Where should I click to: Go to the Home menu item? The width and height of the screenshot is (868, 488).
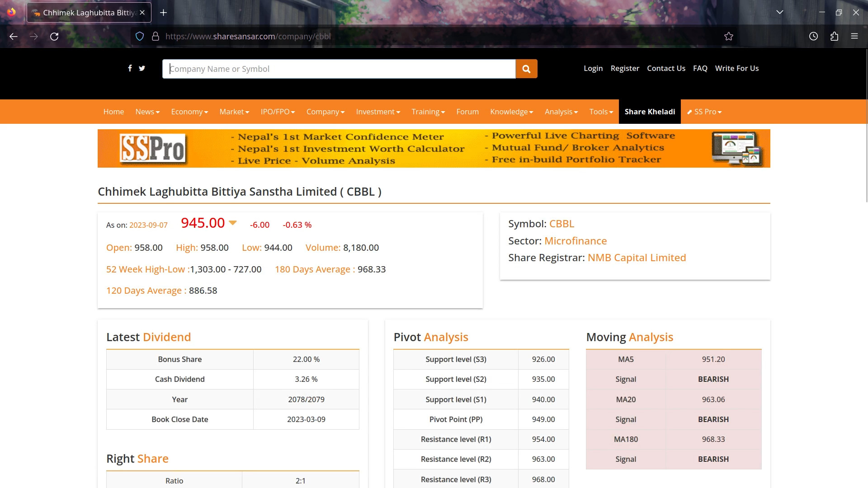[x=113, y=112]
